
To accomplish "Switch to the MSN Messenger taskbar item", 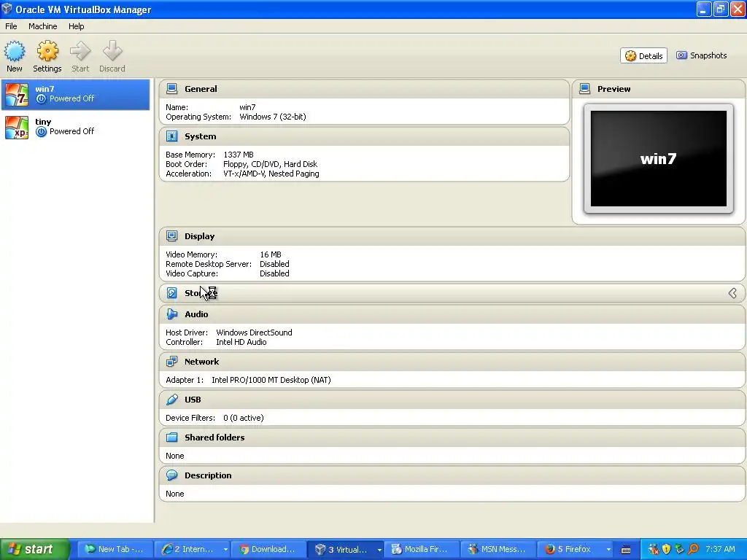I will pos(499,550).
